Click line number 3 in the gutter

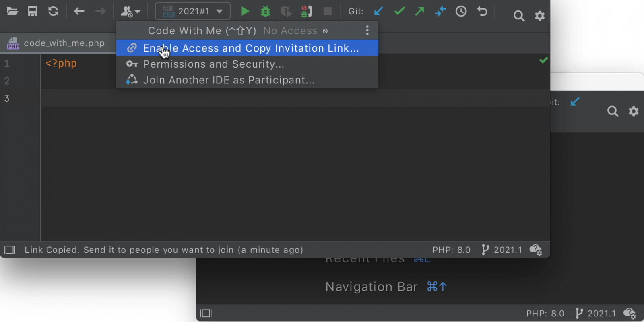(x=7, y=98)
